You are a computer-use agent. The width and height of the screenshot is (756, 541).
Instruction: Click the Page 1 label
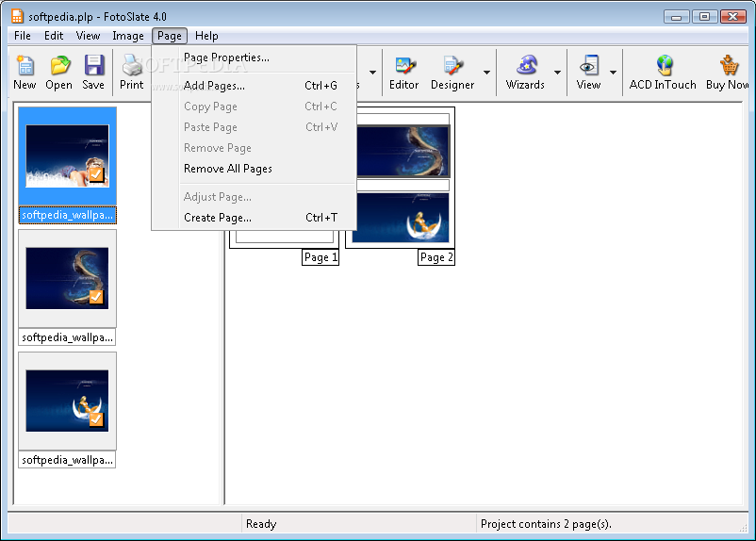[320, 257]
